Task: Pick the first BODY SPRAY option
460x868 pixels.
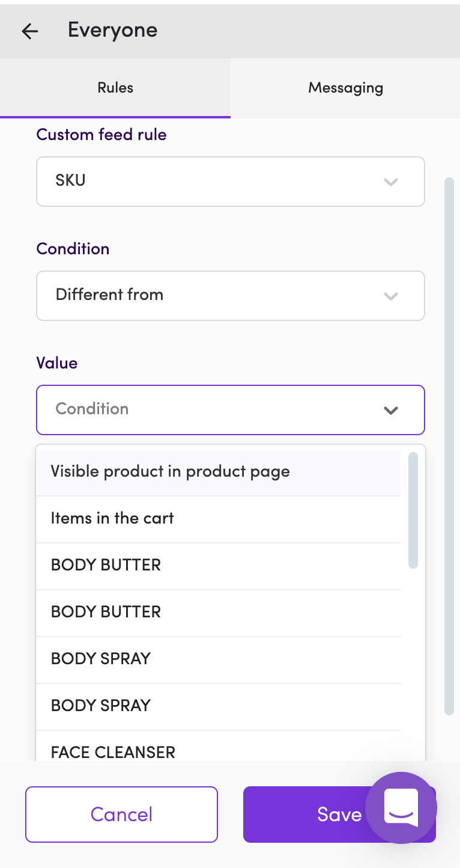Action: 219,659
